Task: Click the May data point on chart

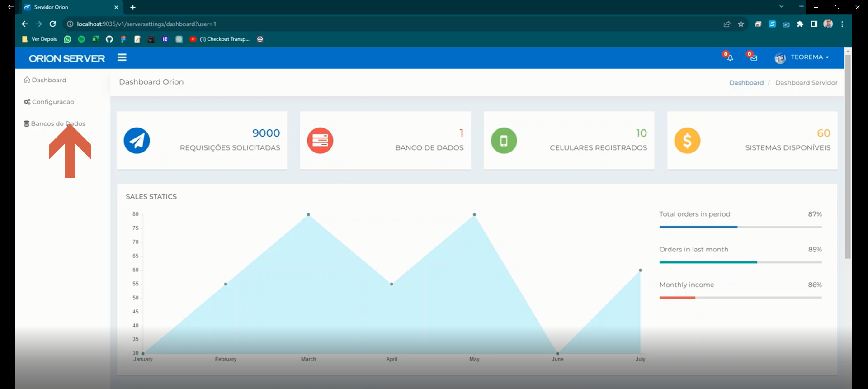Action: coord(474,214)
